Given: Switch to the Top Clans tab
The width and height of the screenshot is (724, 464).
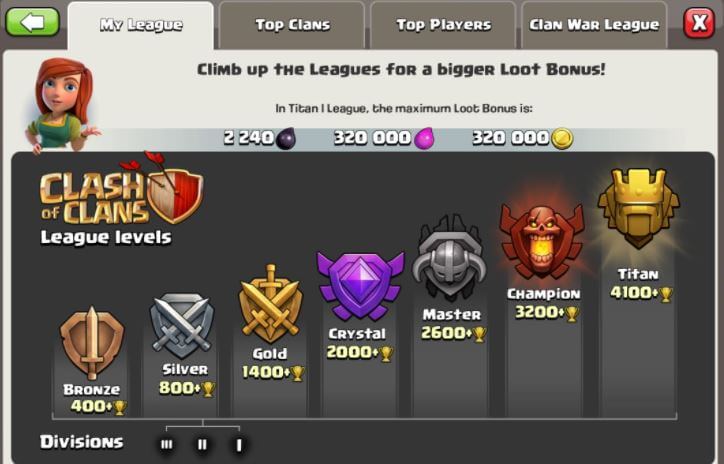Looking at the screenshot, I should coord(292,25).
